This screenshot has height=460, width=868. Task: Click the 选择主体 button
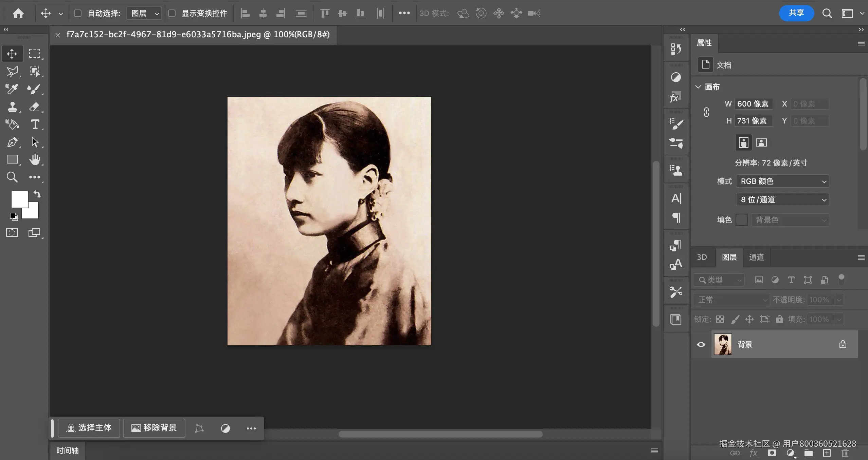pyautogui.click(x=89, y=428)
